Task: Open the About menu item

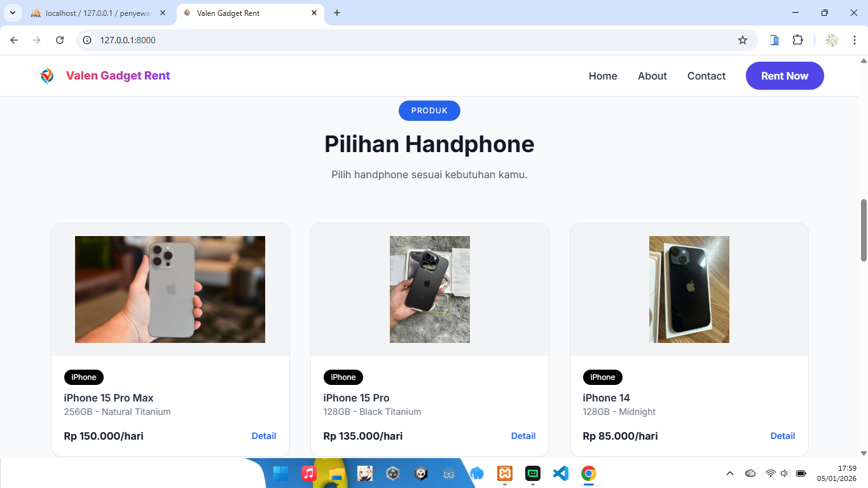Action: [652, 76]
